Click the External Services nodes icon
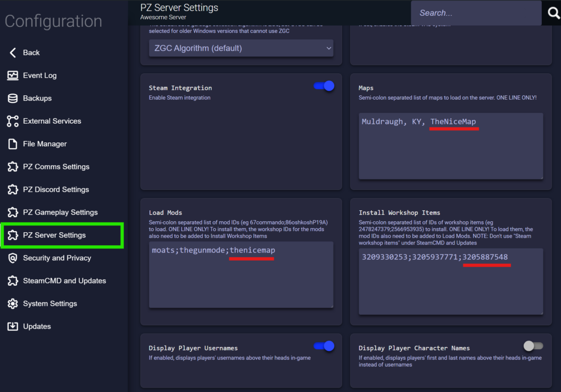This screenshot has height=392, width=561. tap(13, 121)
